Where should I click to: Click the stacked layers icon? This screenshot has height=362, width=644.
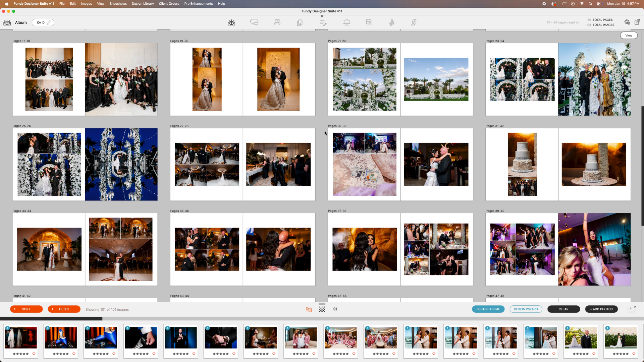click(x=335, y=309)
